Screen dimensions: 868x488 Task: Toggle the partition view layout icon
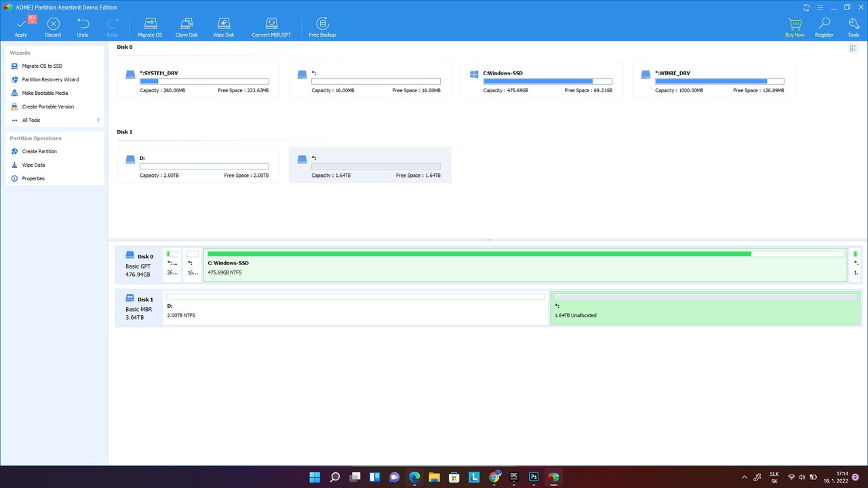(853, 48)
